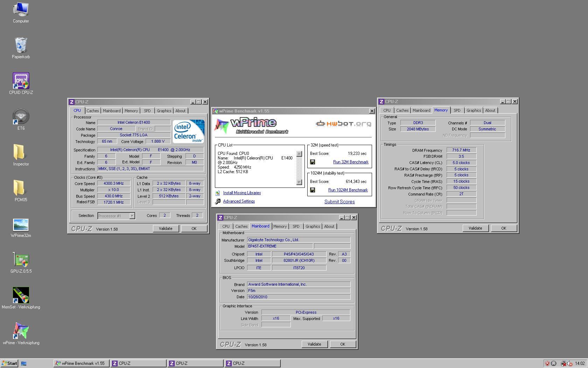
Task: Click the save icon under 1024M best score
Action: coord(313,190)
